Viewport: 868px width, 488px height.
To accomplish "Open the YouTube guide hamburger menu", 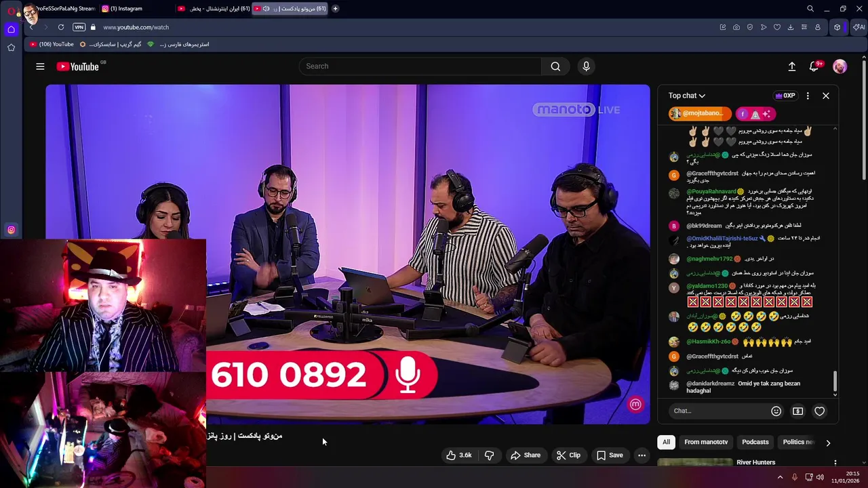I will coord(40,66).
